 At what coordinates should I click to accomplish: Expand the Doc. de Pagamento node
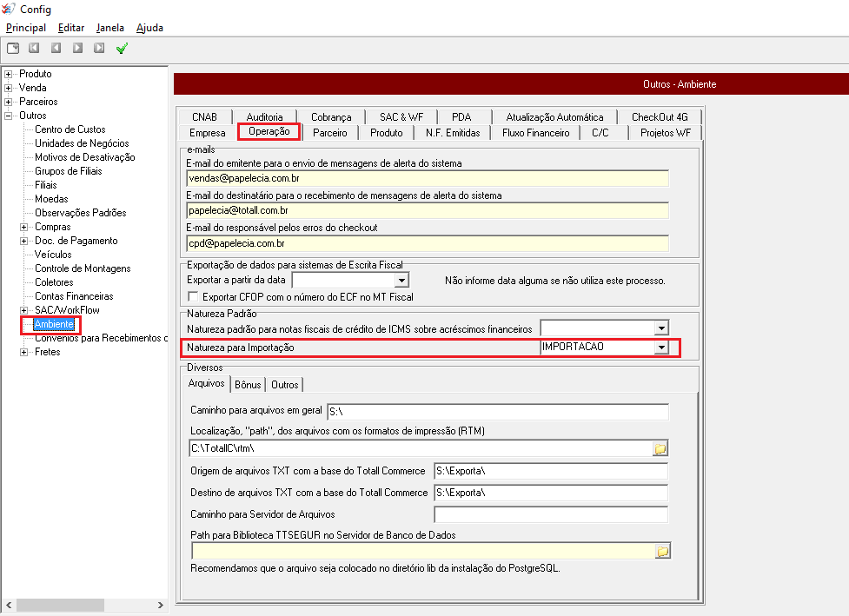pos(23,241)
